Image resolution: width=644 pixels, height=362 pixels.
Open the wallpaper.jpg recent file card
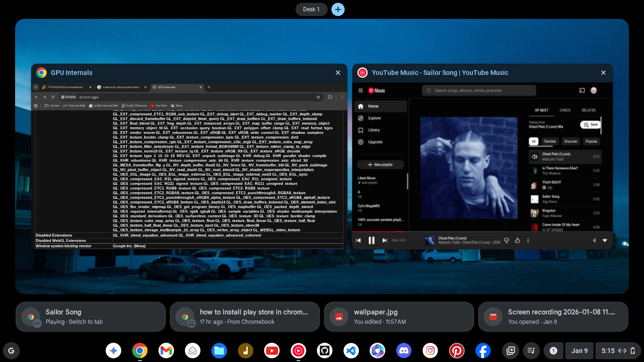click(x=399, y=317)
